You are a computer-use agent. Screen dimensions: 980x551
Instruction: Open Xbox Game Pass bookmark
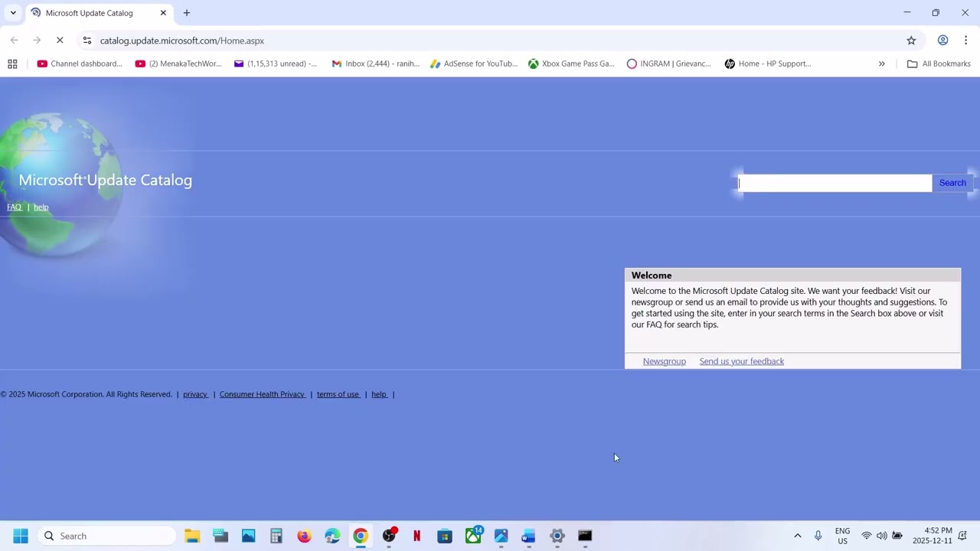pos(571,64)
